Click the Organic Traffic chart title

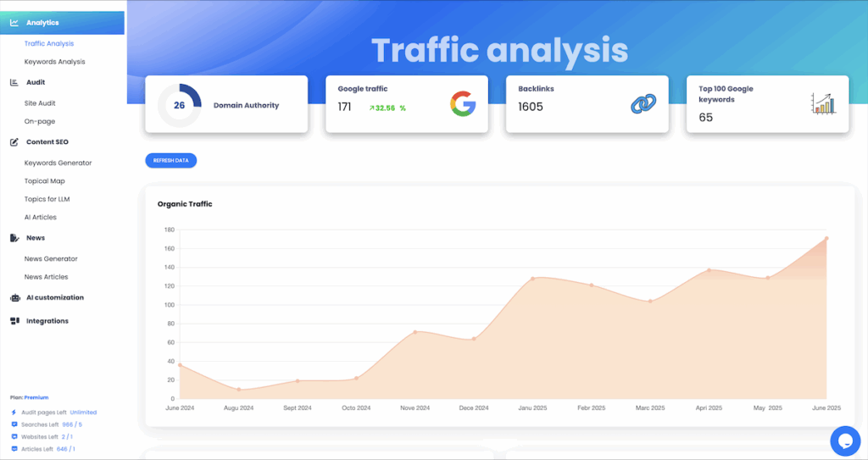click(185, 204)
